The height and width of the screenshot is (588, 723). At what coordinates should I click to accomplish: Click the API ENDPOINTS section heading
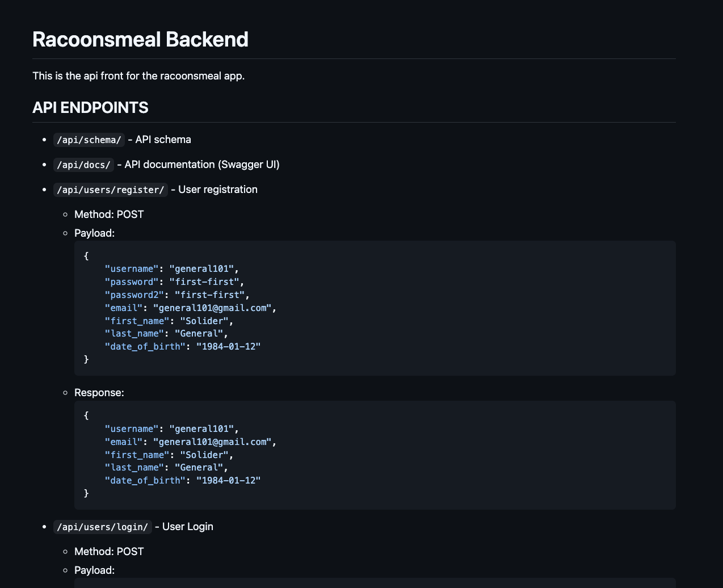tap(90, 107)
